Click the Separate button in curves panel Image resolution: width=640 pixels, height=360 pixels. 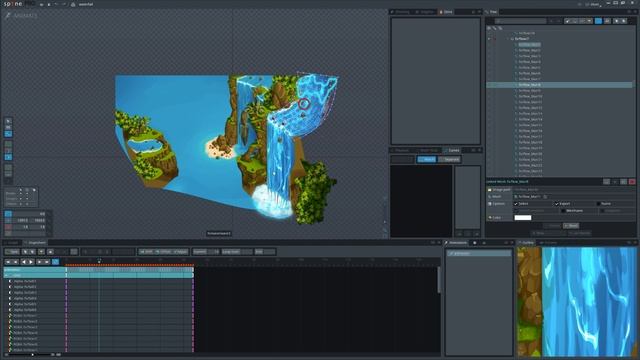point(450,160)
